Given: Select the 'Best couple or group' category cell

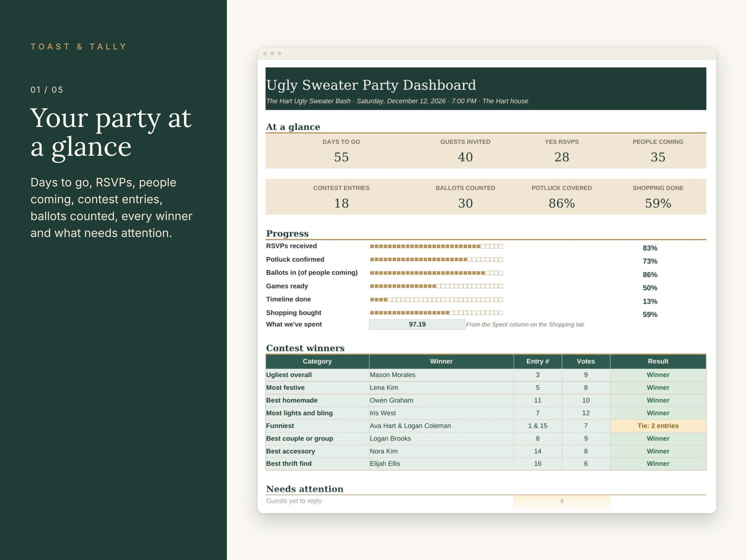Looking at the screenshot, I should click(x=317, y=439).
